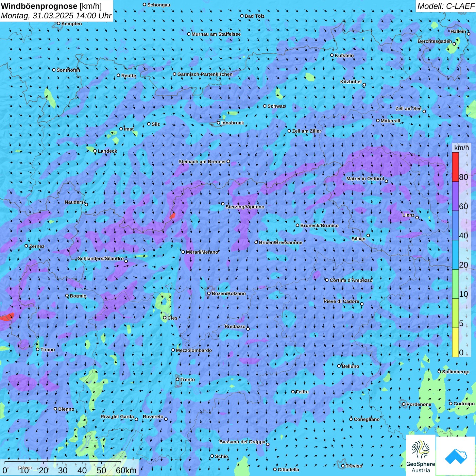Click the Trento city label
This screenshot has height=476, width=476.
[x=188, y=379]
